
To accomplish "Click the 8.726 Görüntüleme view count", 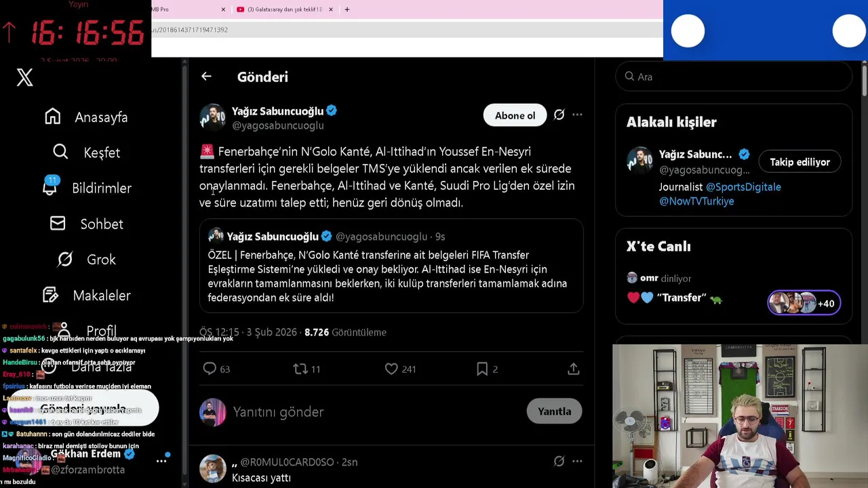I will (345, 332).
